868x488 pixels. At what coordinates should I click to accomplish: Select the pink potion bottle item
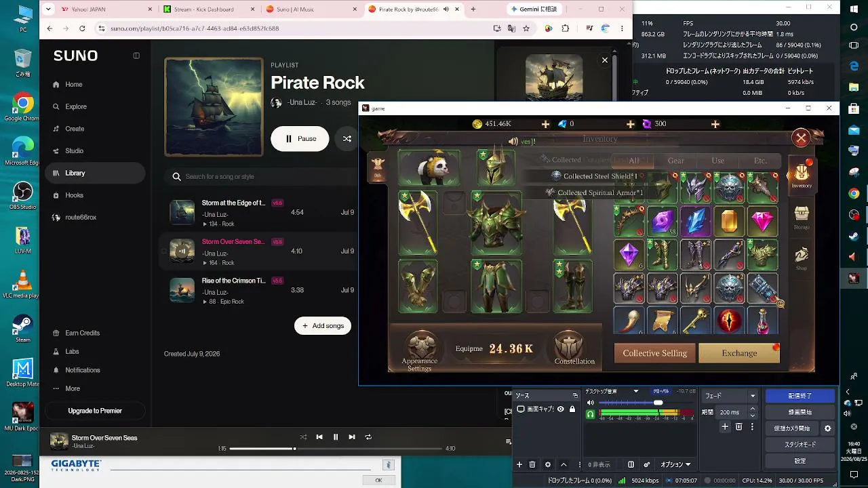pyautogui.click(x=762, y=321)
